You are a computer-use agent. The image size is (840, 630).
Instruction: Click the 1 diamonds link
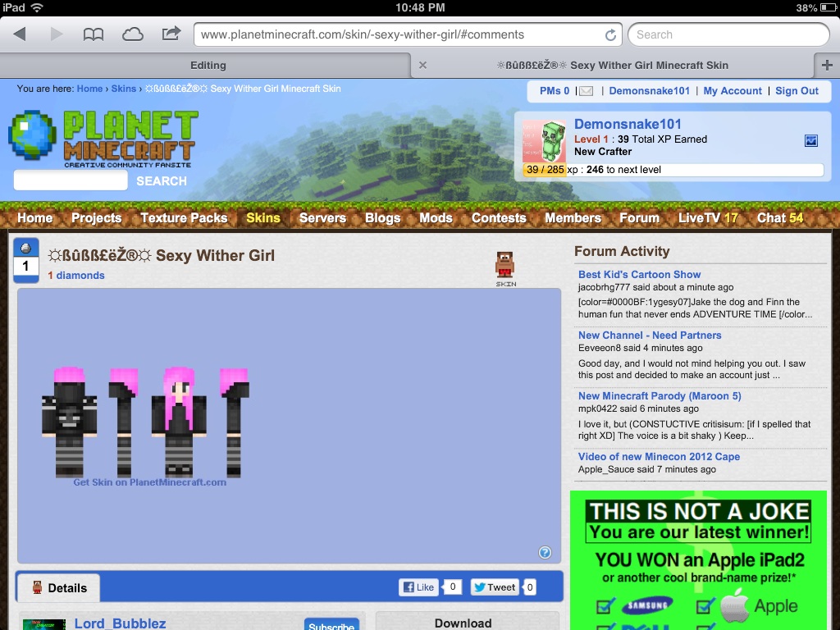tap(76, 276)
